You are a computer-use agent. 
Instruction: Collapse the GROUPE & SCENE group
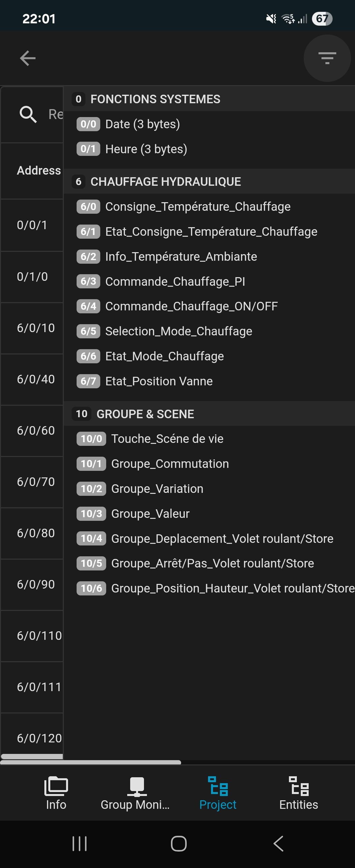145,414
